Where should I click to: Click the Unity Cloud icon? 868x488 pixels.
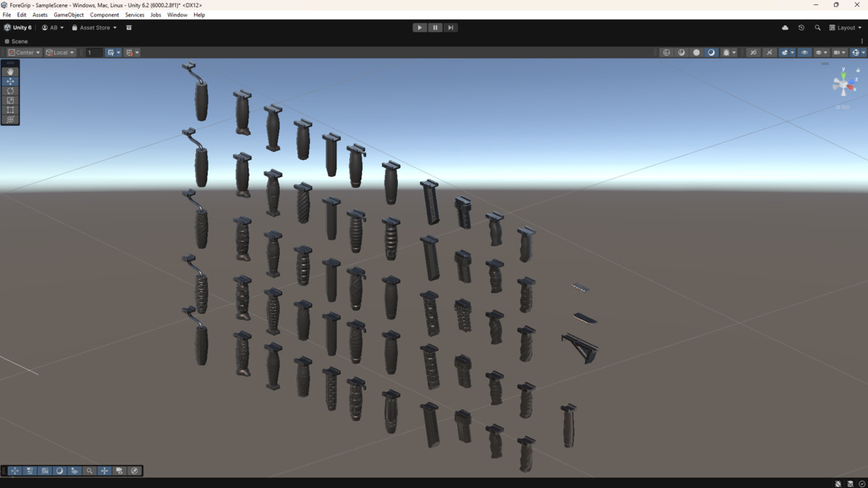[x=785, y=27]
